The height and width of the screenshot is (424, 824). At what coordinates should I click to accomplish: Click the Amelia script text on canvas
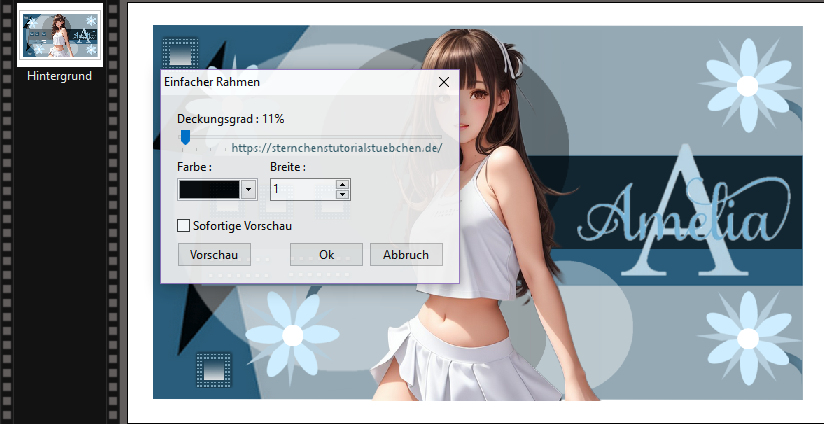(680, 215)
